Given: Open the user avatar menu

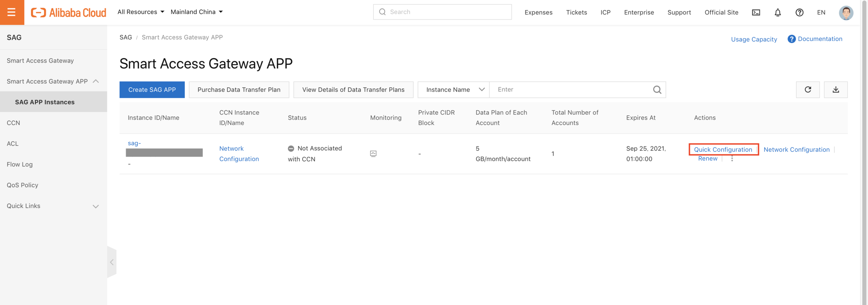Looking at the screenshot, I should click(846, 13).
